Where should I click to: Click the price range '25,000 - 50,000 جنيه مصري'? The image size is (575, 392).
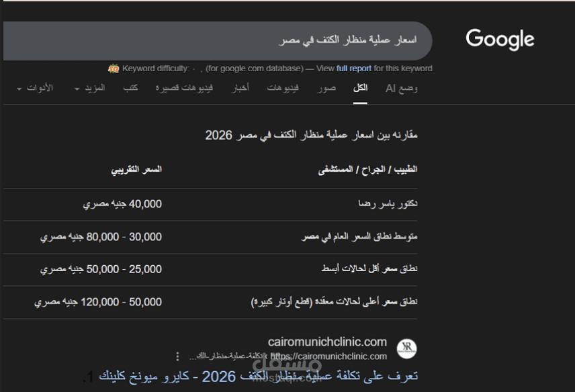coord(101,269)
